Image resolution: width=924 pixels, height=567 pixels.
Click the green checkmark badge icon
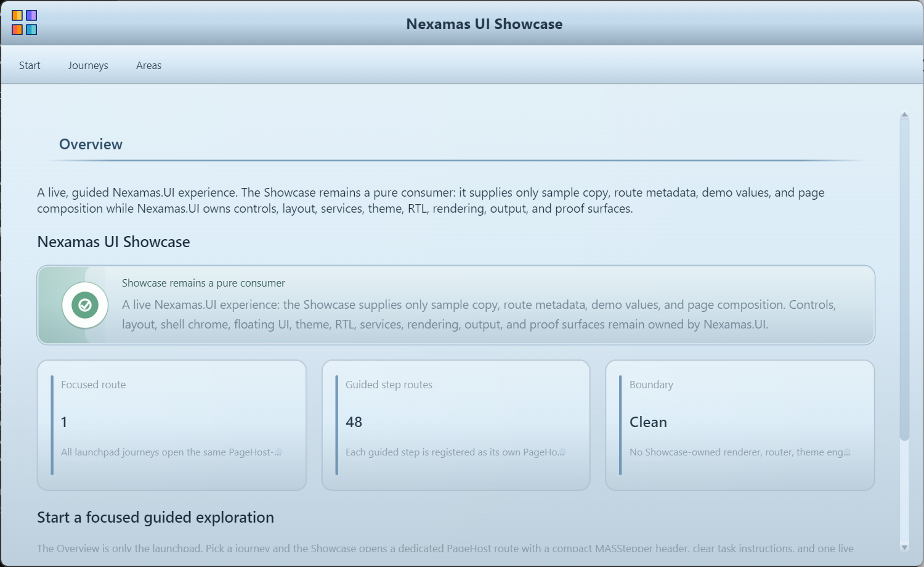click(85, 305)
